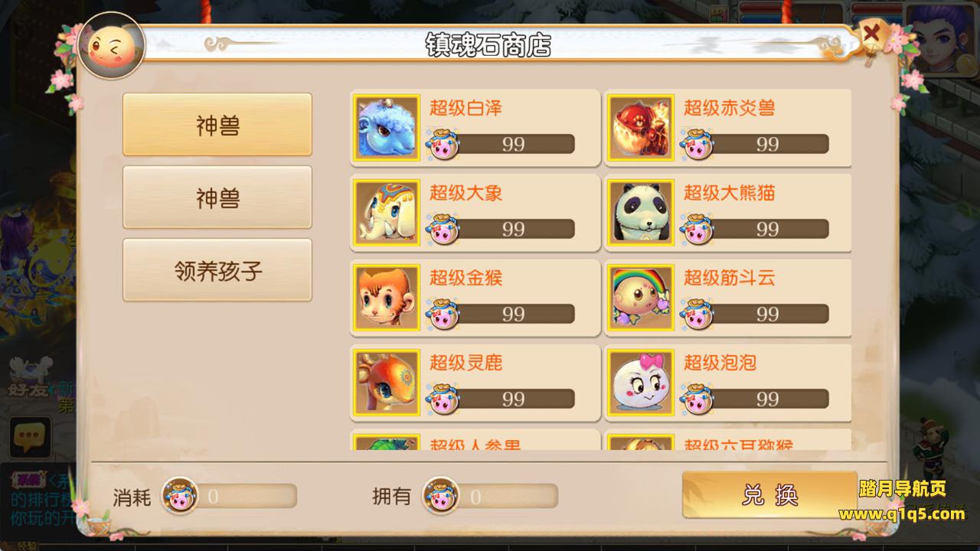Choose the 超级筋斗云 rainbow cloud icon
Viewport: 980px width, 551px height.
641,298
